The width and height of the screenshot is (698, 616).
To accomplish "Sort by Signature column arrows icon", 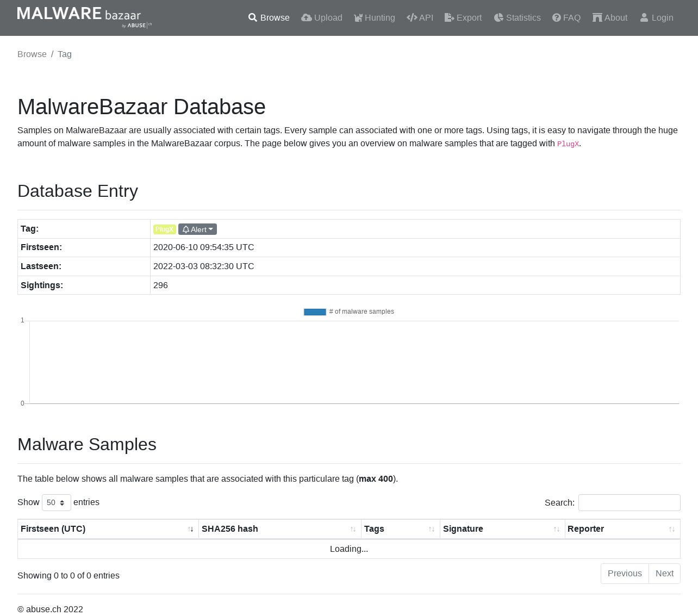I will point(557,529).
